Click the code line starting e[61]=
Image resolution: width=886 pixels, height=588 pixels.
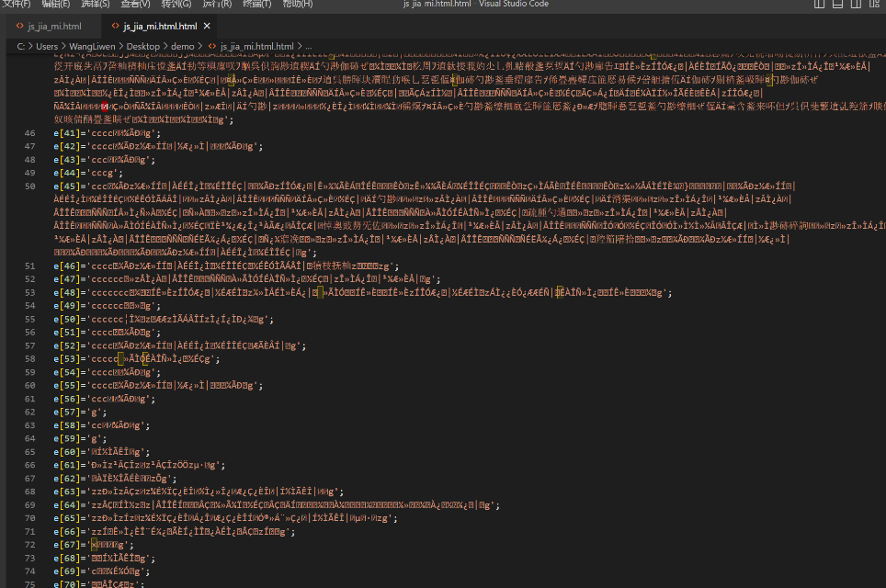(140, 466)
